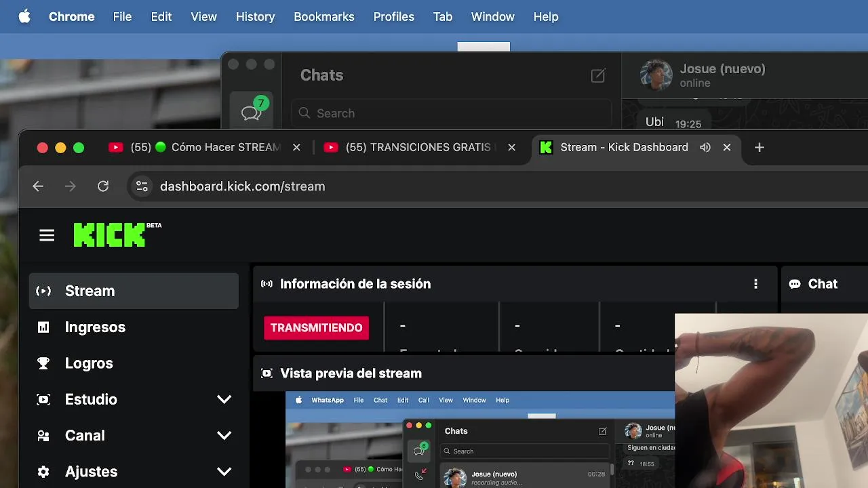Image resolution: width=868 pixels, height=488 pixels.
Task: Click the stream preview video
Action: pyautogui.click(x=480, y=440)
